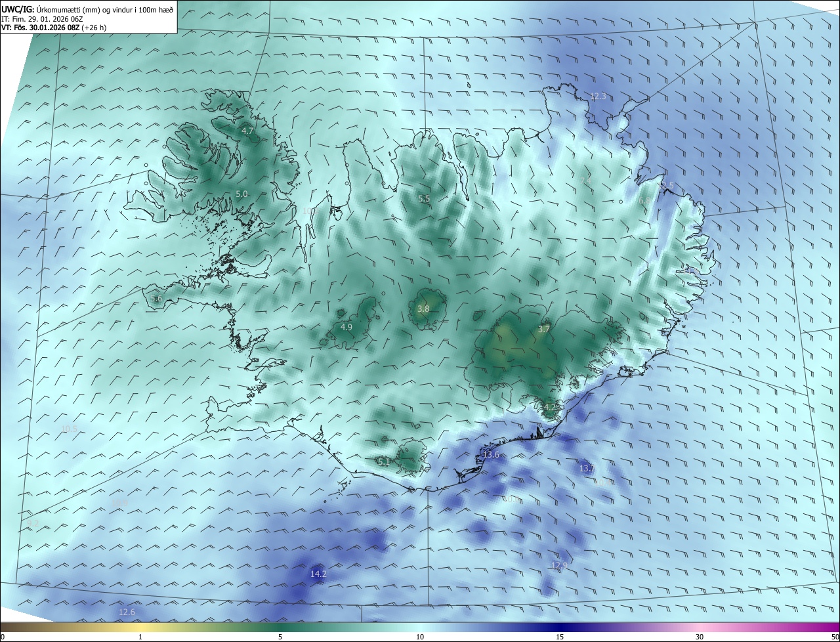Click the faint 7.4 value label
Screen dimensions: 840x642
586,181
